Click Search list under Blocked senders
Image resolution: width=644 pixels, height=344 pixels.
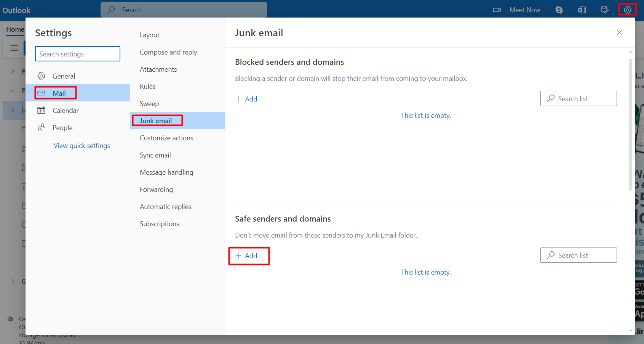(578, 98)
